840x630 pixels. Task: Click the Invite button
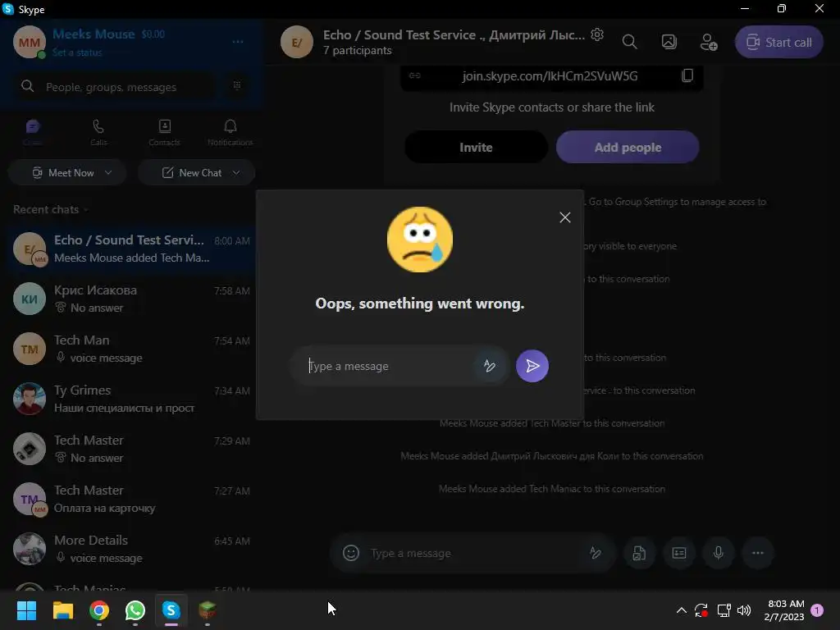pyautogui.click(x=476, y=147)
